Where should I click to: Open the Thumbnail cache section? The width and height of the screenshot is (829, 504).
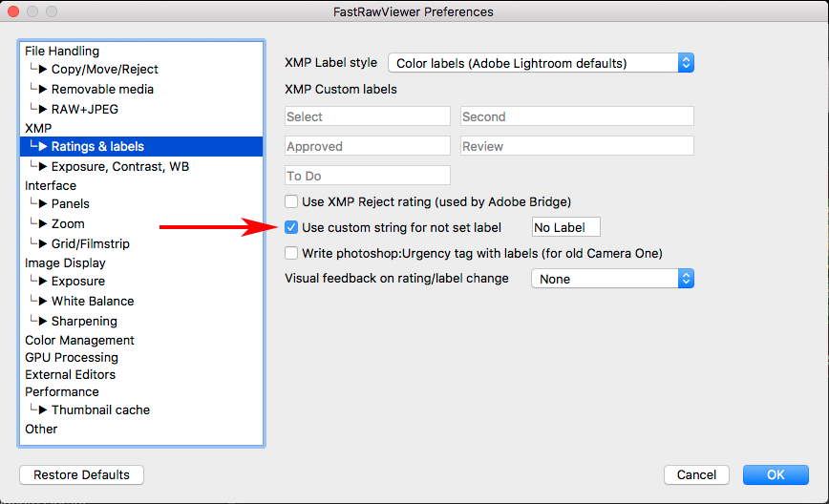tap(100, 409)
